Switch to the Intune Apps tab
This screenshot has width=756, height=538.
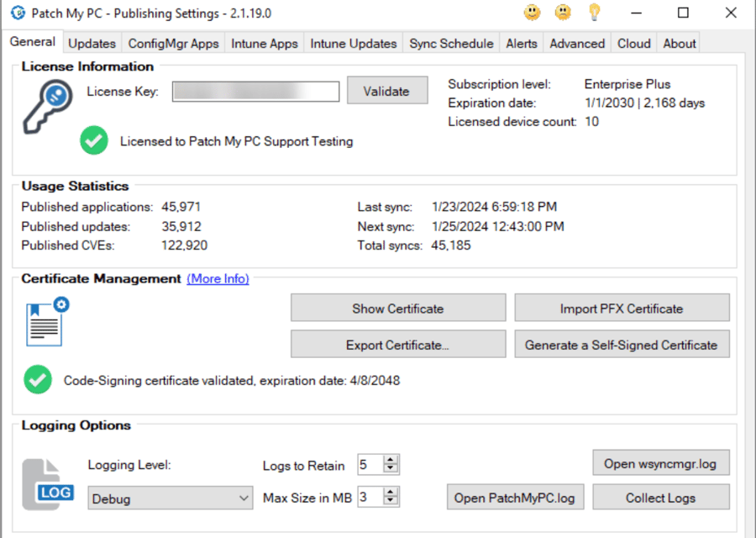[264, 43]
